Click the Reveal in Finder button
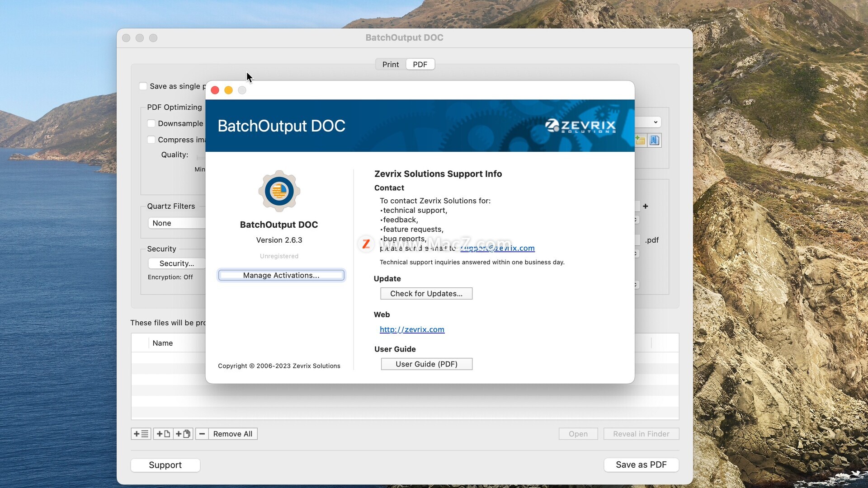 tap(641, 434)
